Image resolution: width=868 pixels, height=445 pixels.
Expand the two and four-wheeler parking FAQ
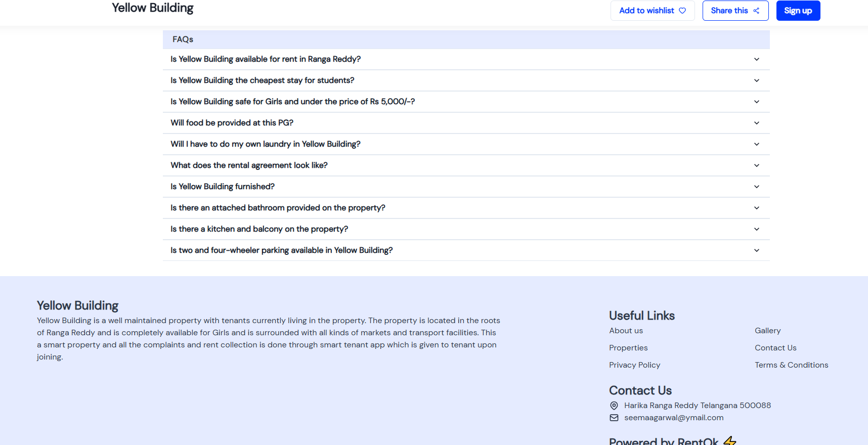click(756, 250)
